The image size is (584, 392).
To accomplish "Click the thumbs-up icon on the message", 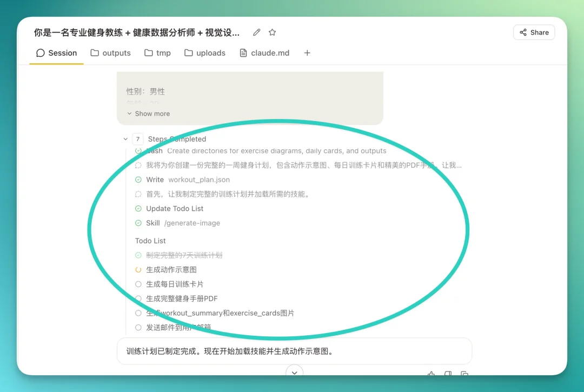I will coord(431,374).
